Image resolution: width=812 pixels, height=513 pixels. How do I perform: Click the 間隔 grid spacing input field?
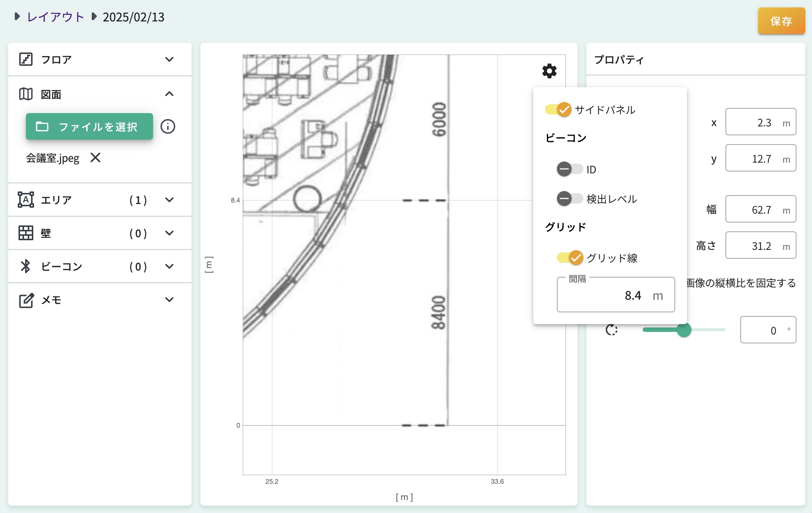point(616,295)
